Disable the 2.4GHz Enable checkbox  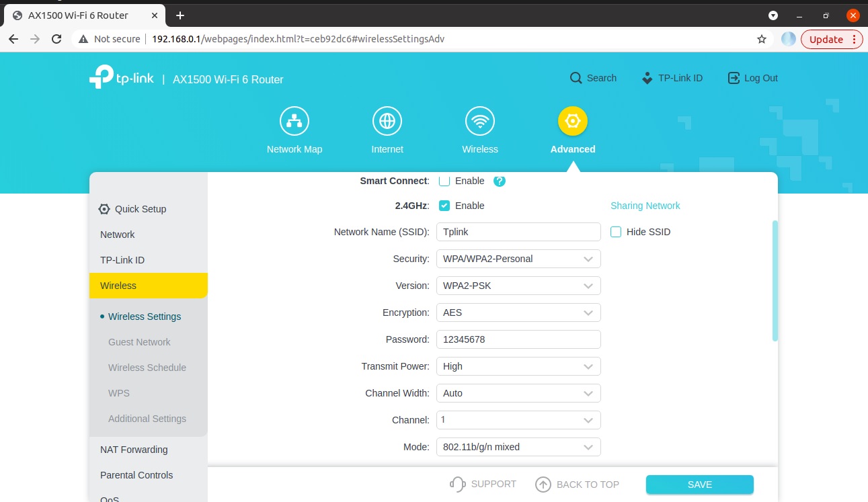pyautogui.click(x=444, y=206)
